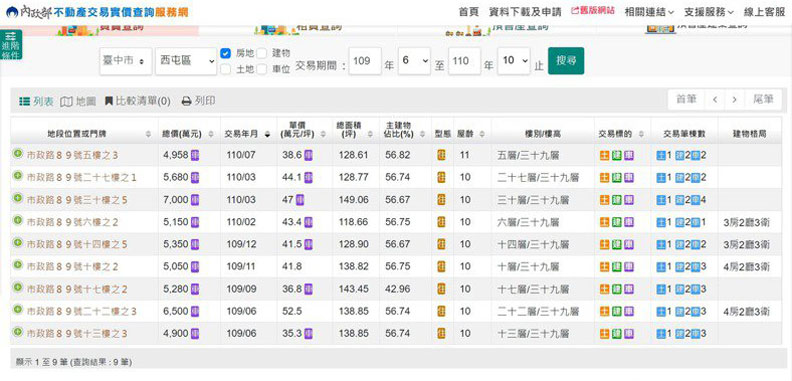Expand row 市政路89號十三樓之3 green plus icon
The height and width of the screenshot is (381, 792).
pyautogui.click(x=18, y=332)
